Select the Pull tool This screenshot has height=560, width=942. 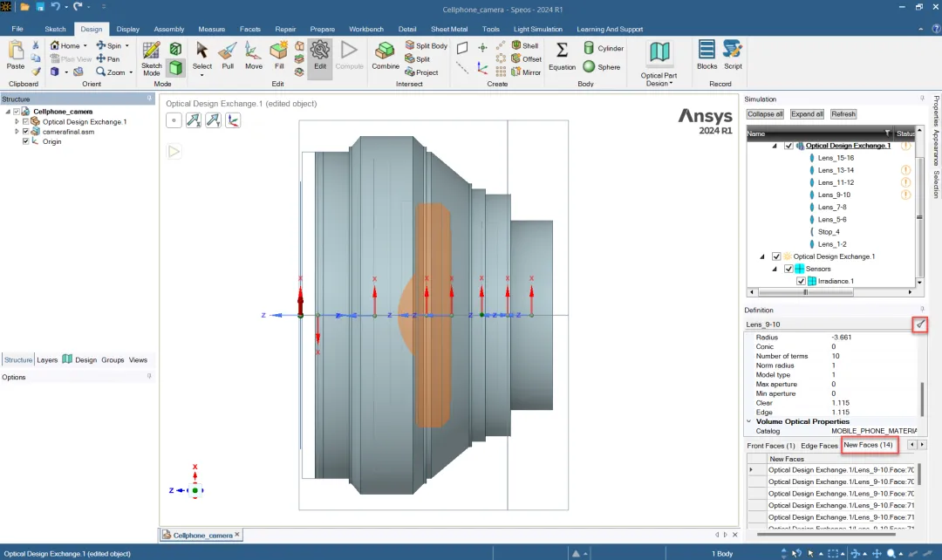228,56
